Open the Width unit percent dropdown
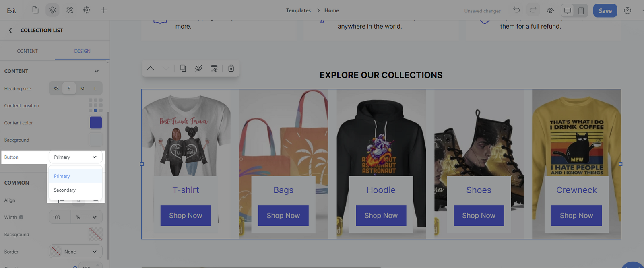 pos(87,217)
